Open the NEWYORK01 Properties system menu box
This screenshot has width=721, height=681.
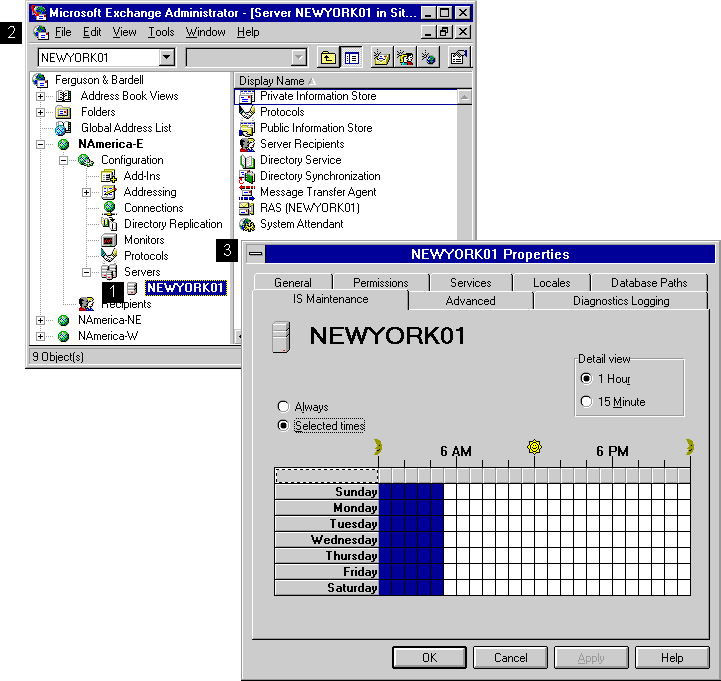(256, 254)
